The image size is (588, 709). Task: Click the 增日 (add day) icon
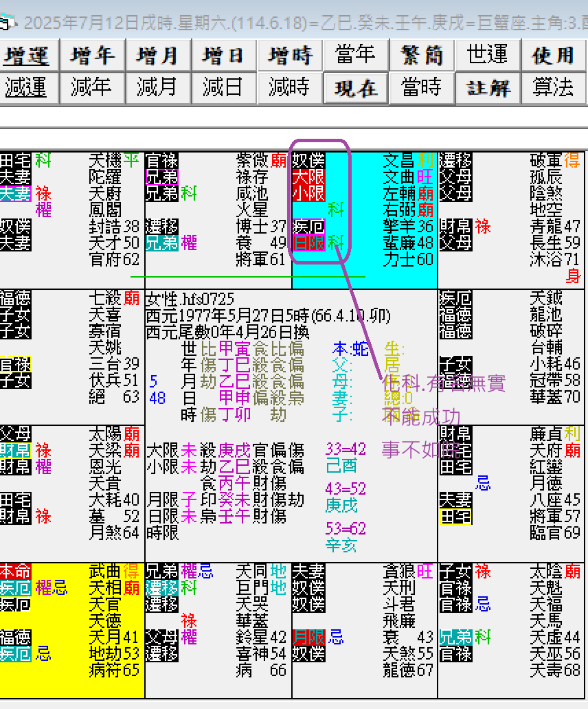click(x=224, y=56)
